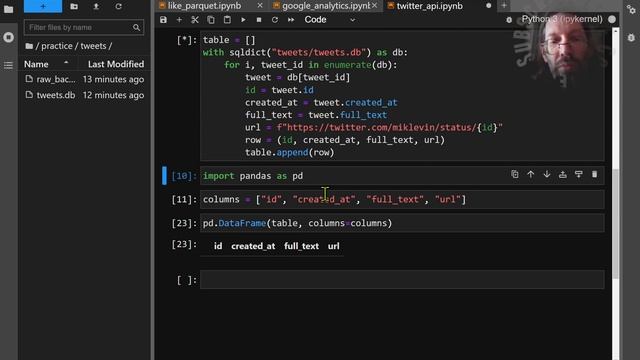Sort files by Last Modified column
The height and width of the screenshot is (360, 640).
(116, 64)
